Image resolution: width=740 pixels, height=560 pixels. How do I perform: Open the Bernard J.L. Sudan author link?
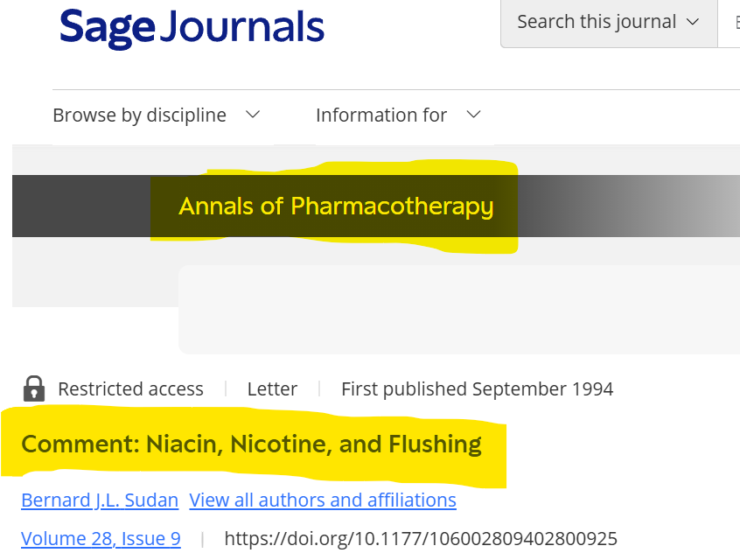[100, 500]
